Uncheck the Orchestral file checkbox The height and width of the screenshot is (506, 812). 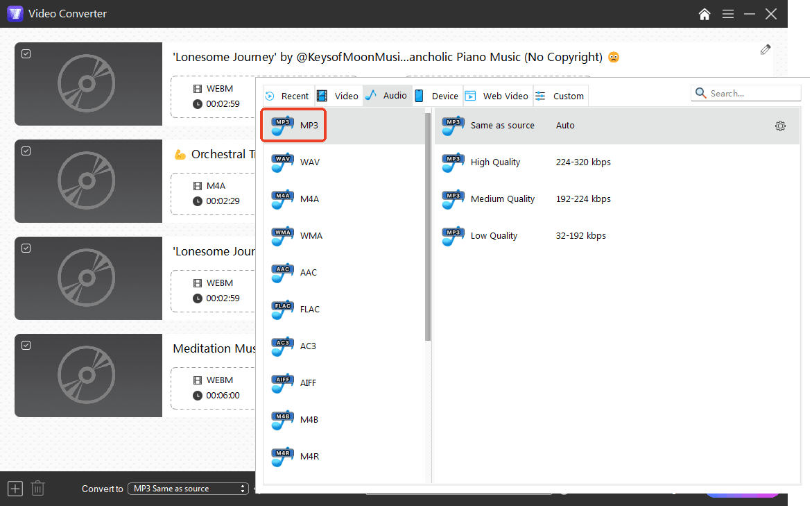26,151
